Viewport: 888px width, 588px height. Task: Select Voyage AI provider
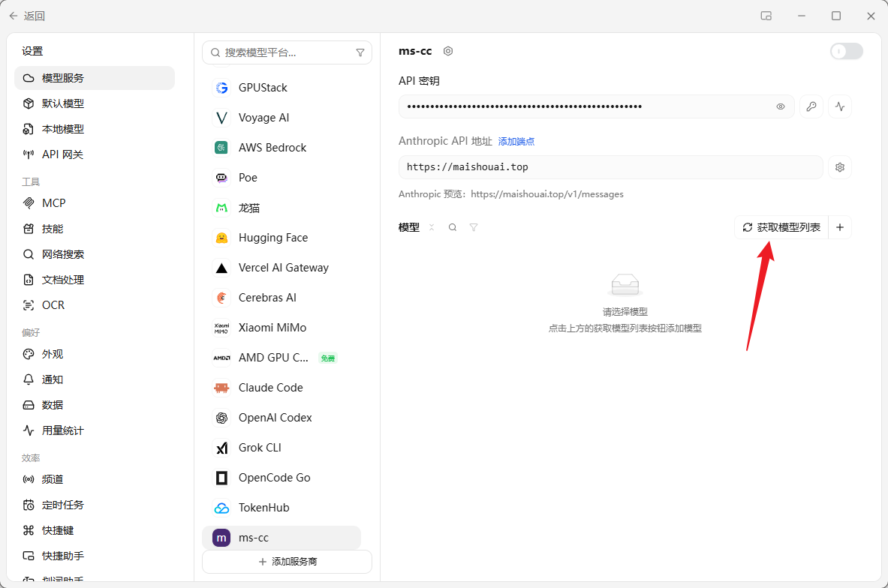(x=281, y=118)
